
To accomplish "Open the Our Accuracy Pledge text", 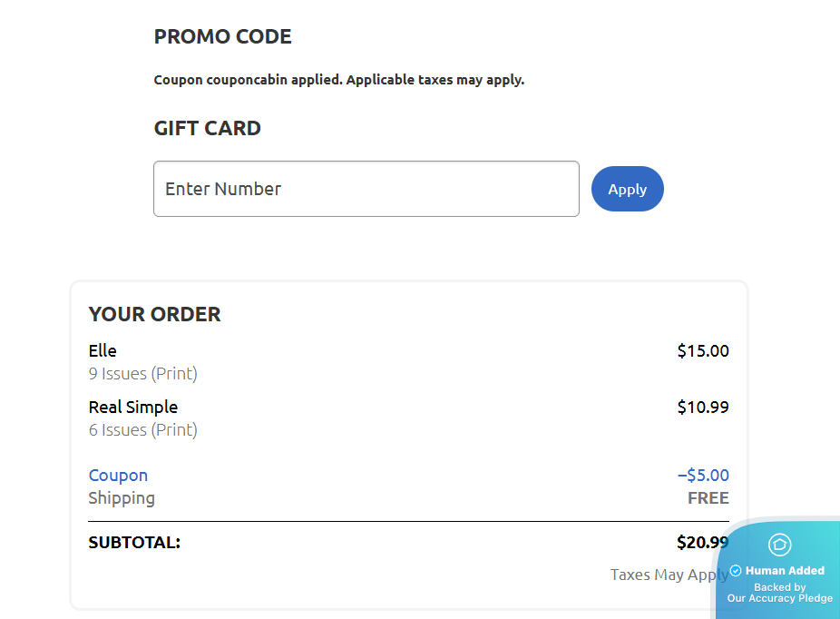I will click(779, 598).
